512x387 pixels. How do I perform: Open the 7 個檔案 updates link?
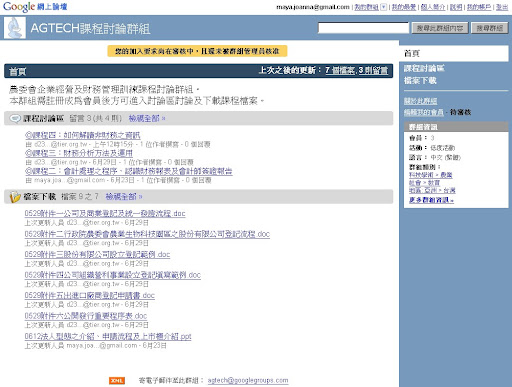pos(340,71)
